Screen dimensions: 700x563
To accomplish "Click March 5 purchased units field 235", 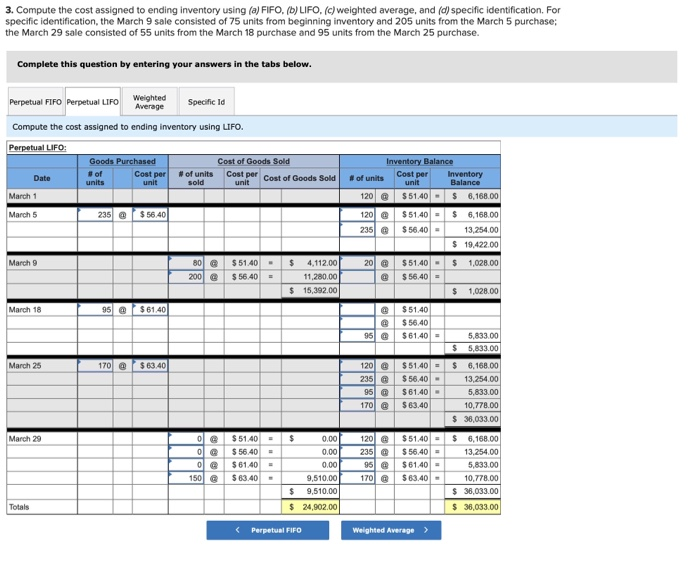I will (x=95, y=215).
